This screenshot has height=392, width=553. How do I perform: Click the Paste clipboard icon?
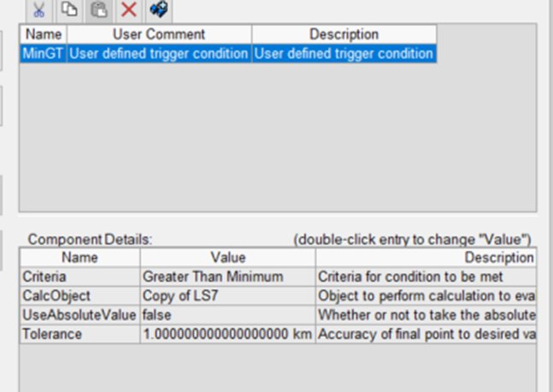click(99, 9)
